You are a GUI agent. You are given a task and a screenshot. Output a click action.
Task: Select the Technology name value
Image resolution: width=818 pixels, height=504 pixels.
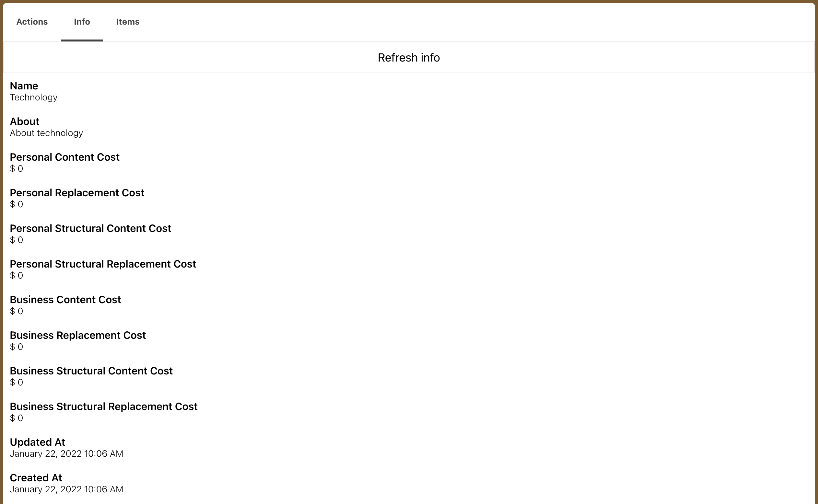(34, 97)
